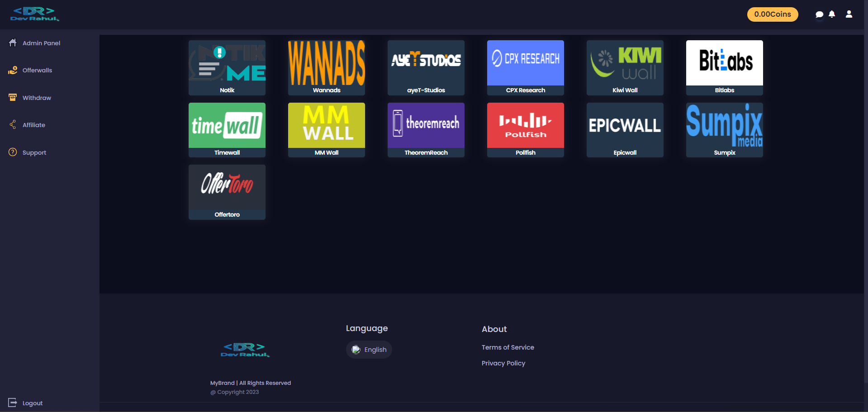Open the Privacy Policy link

click(x=503, y=363)
